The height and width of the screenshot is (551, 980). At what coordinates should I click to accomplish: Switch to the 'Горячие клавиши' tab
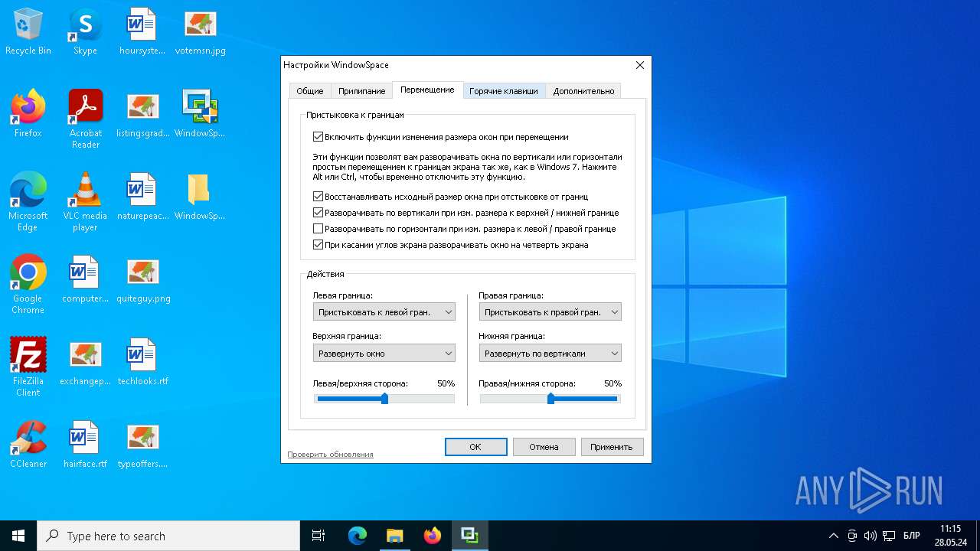tap(504, 91)
